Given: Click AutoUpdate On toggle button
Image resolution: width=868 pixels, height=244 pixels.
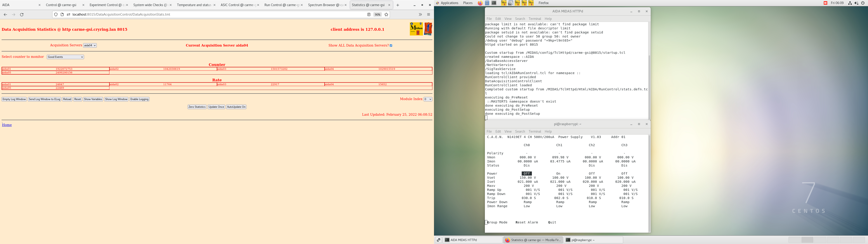Looking at the screenshot, I should [x=236, y=107].
